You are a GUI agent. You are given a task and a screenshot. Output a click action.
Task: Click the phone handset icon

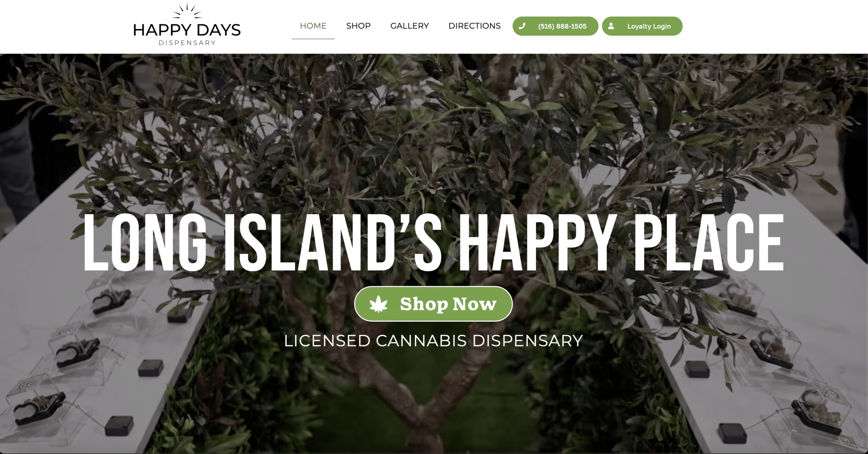522,26
